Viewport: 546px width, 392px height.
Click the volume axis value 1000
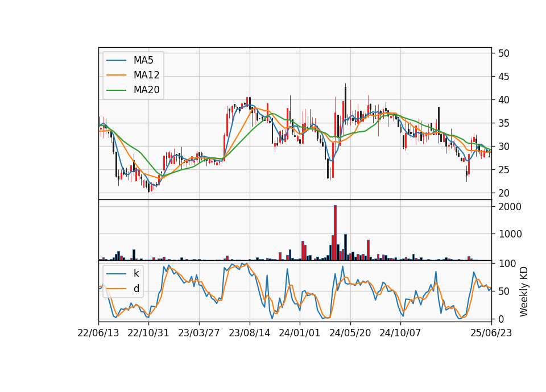510,234
